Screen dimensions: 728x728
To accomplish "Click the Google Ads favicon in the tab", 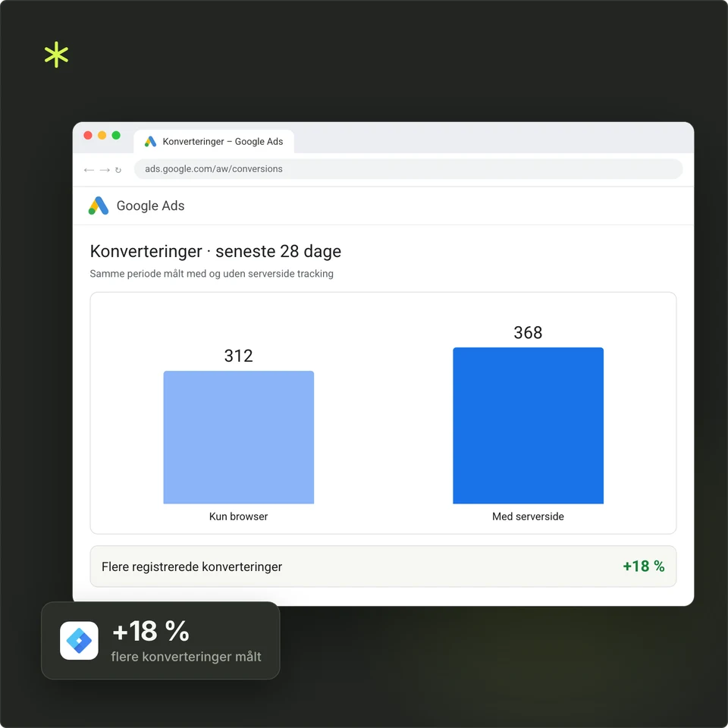I will tap(150, 142).
